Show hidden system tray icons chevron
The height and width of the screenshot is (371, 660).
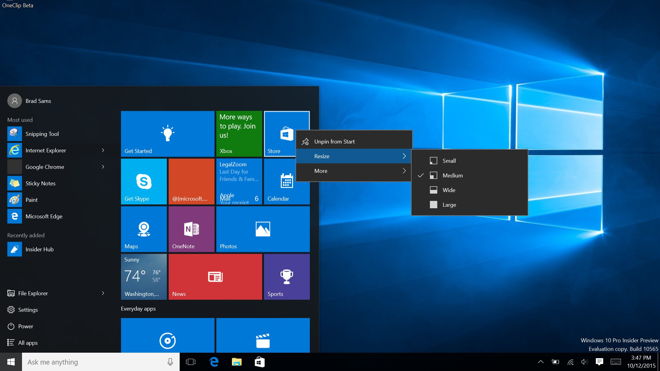(541, 362)
